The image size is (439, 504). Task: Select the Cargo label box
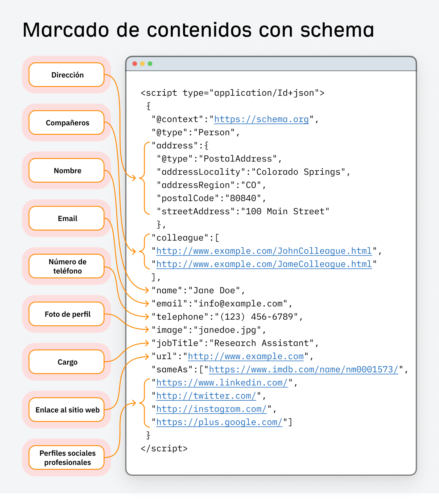[67, 362]
